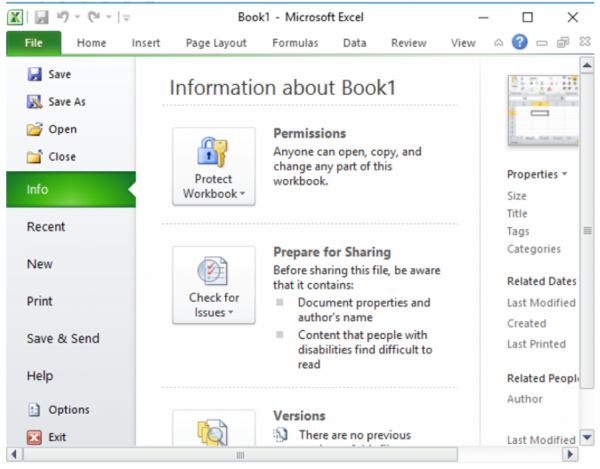Click the workbook Close Window icon in the ribbon
Viewport: 600px width, 469px height.
[x=585, y=42]
